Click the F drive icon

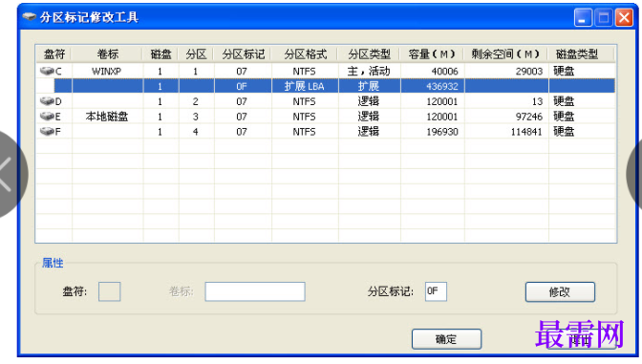(x=47, y=132)
